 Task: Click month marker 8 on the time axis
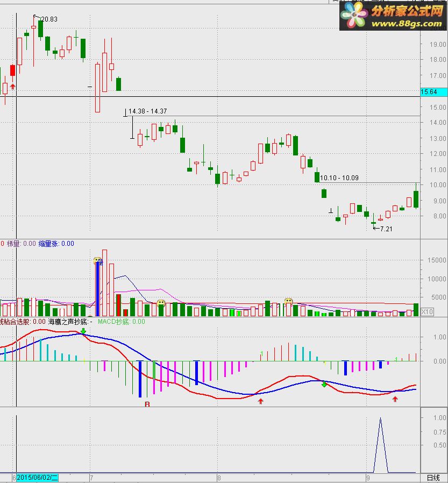point(219,478)
